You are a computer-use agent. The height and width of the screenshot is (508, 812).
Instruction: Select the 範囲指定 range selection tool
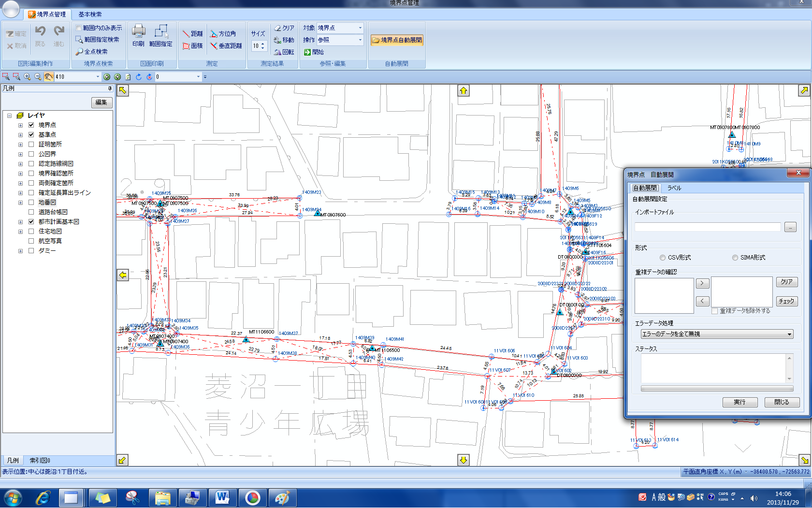160,35
